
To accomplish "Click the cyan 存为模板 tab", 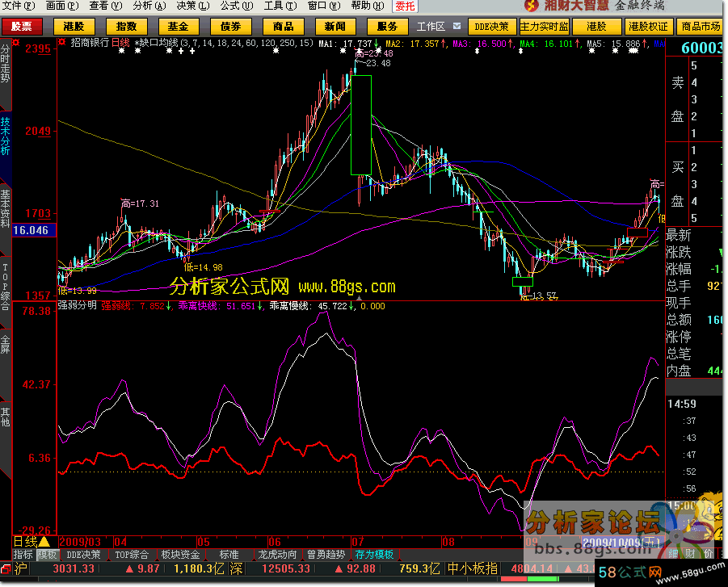I will (x=375, y=555).
